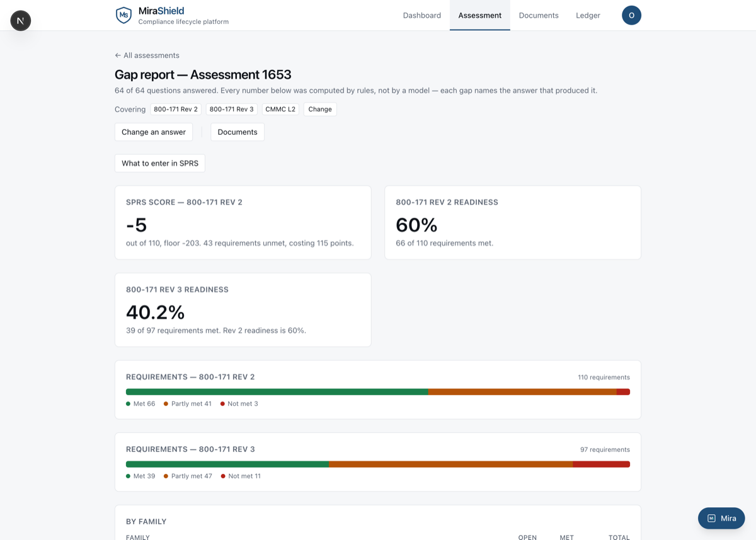
Task: Click the Change an answer button
Action: click(154, 132)
